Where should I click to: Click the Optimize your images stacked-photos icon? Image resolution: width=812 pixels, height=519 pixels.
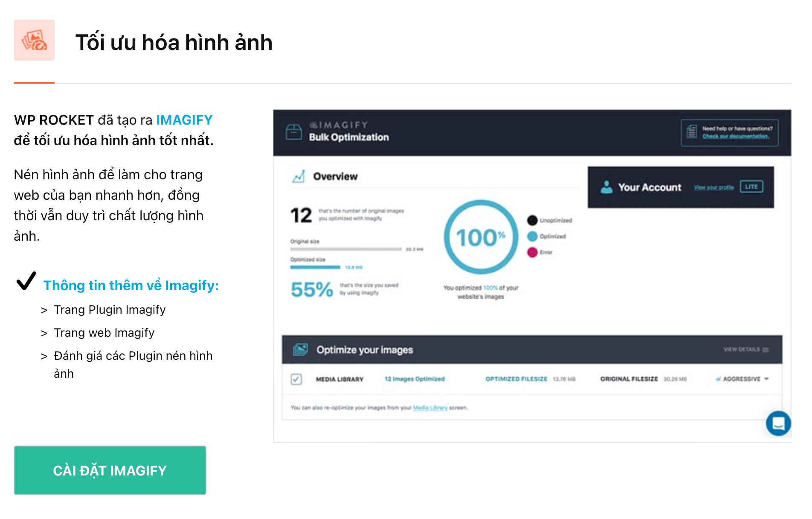(301, 349)
